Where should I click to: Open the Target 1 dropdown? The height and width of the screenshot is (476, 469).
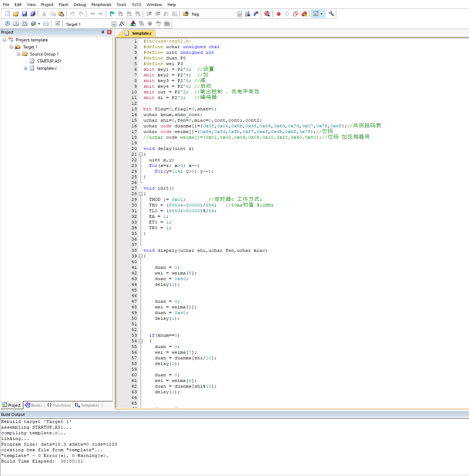pos(114,24)
